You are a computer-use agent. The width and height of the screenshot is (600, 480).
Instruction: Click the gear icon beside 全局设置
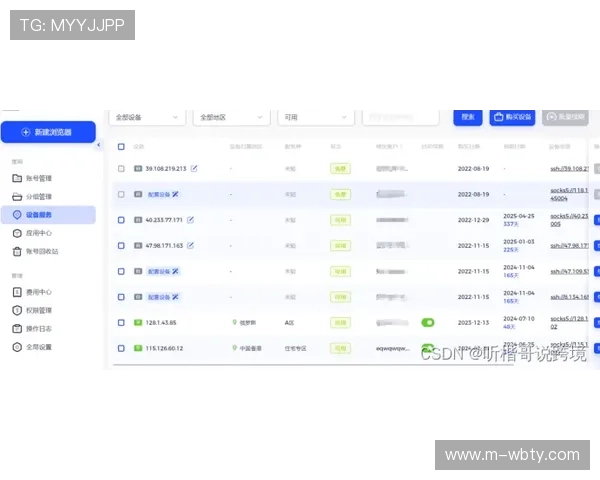coord(17,347)
